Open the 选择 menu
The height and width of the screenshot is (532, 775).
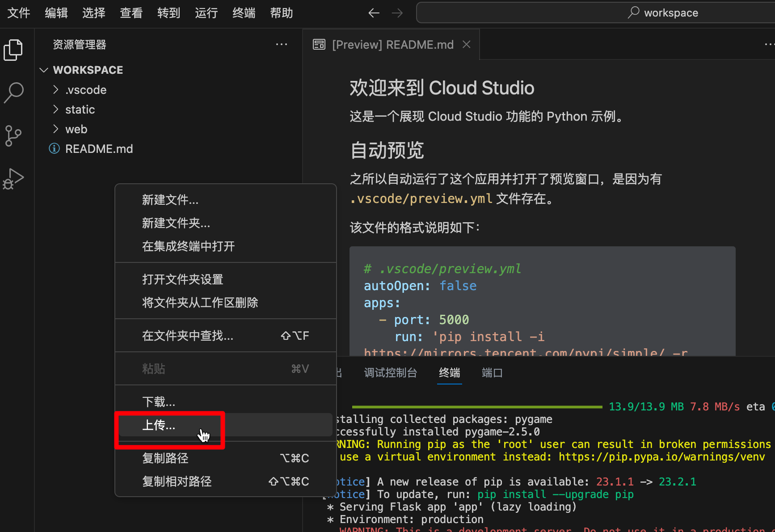[x=94, y=13]
